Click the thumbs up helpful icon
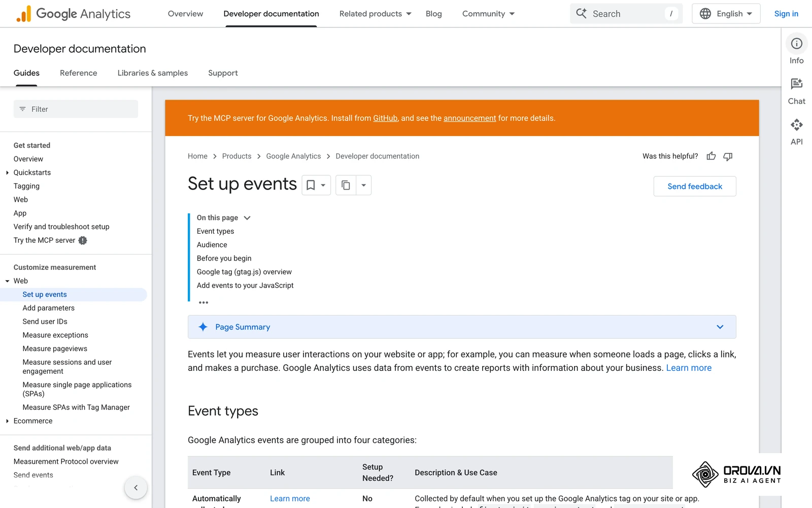812x508 pixels. coord(711,156)
